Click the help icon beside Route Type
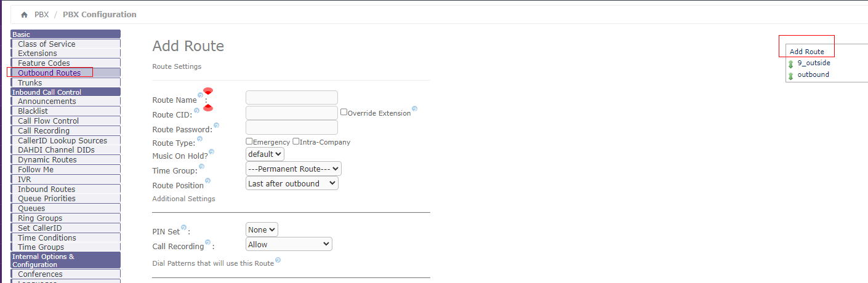The height and width of the screenshot is (283, 868). tap(199, 139)
